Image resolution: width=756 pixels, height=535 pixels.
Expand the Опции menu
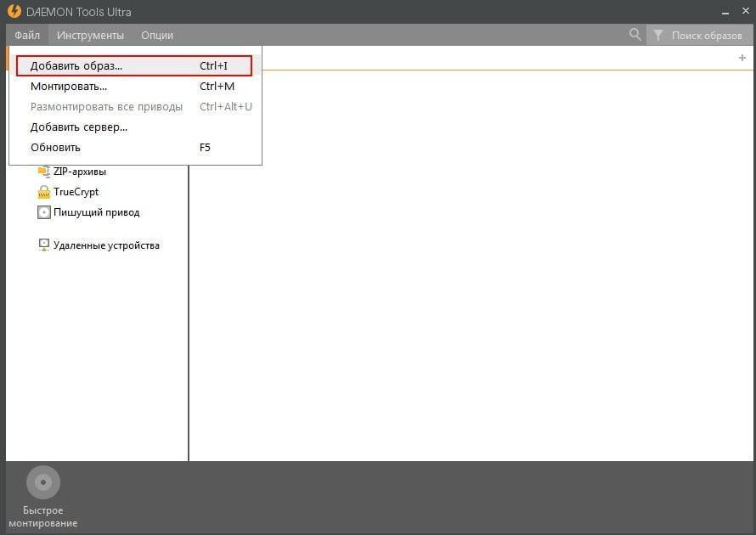click(x=157, y=35)
